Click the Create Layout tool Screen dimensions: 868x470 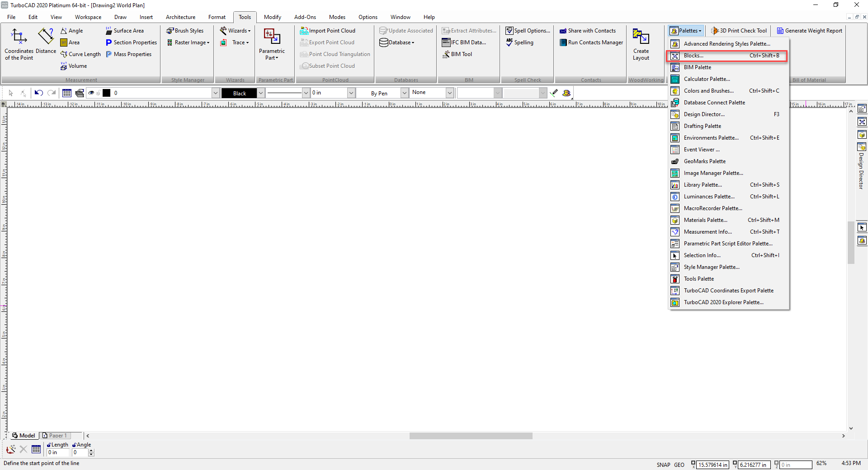coord(641,44)
